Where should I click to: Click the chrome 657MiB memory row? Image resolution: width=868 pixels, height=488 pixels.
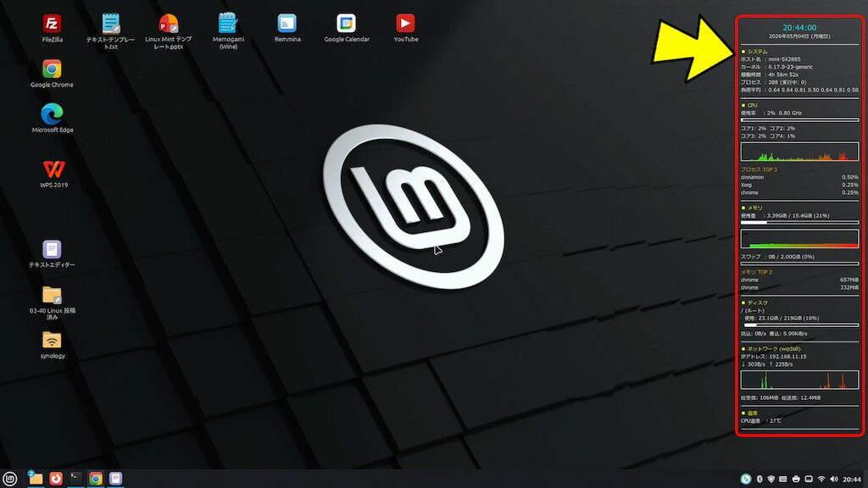coord(800,280)
